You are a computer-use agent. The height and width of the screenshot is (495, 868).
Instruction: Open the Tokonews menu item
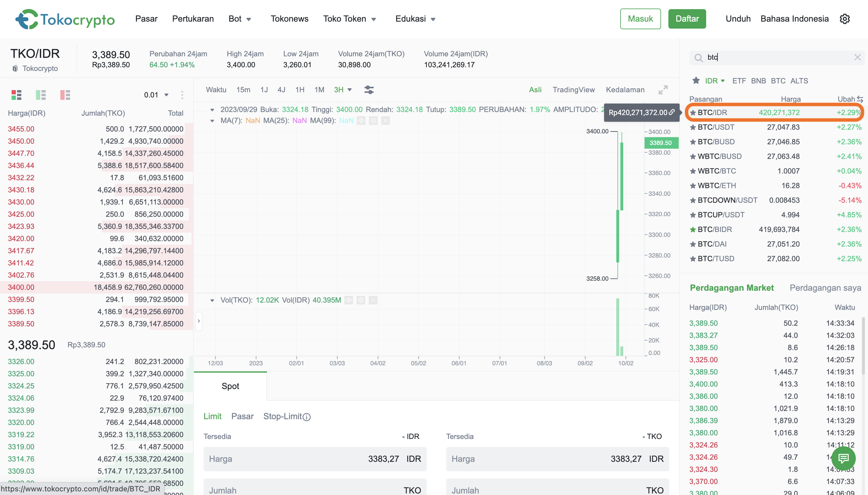(x=289, y=19)
